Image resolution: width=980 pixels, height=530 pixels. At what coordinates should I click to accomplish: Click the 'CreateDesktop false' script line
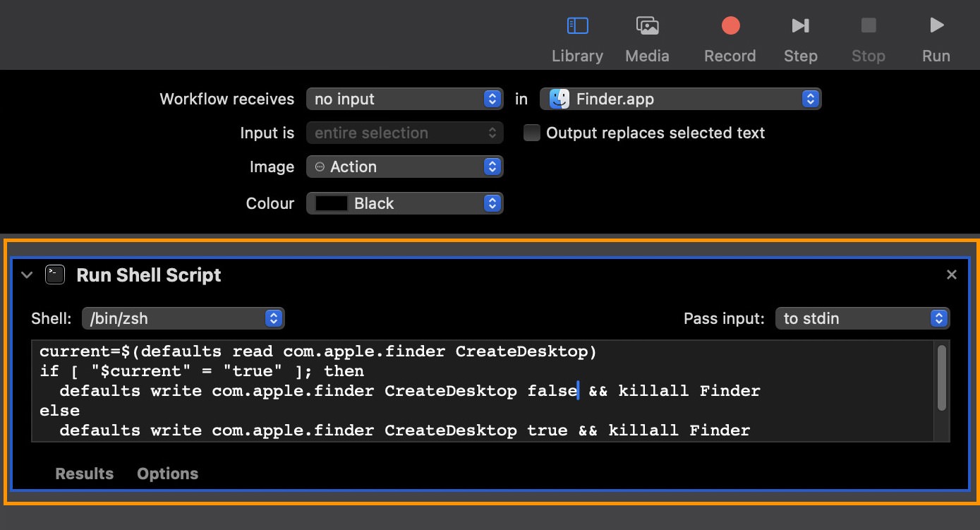pyautogui.click(x=410, y=390)
